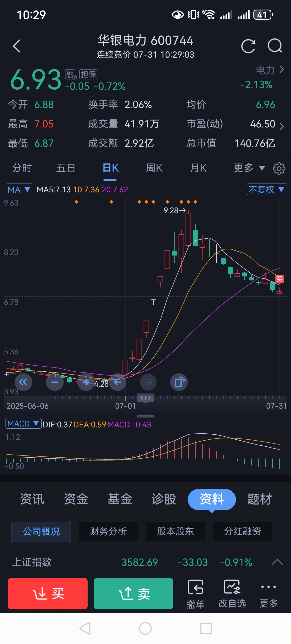Switch to 周K chart tab
Image resolution: width=291 pixels, height=644 pixels.
154,168
